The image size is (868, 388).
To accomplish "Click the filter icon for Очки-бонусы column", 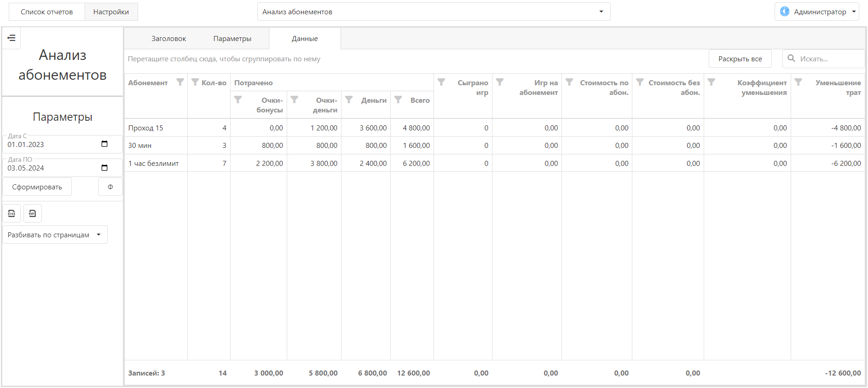I will [238, 100].
